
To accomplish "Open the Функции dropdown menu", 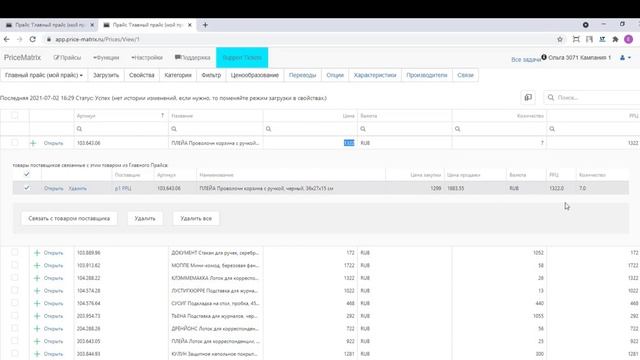I will coord(106,58).
